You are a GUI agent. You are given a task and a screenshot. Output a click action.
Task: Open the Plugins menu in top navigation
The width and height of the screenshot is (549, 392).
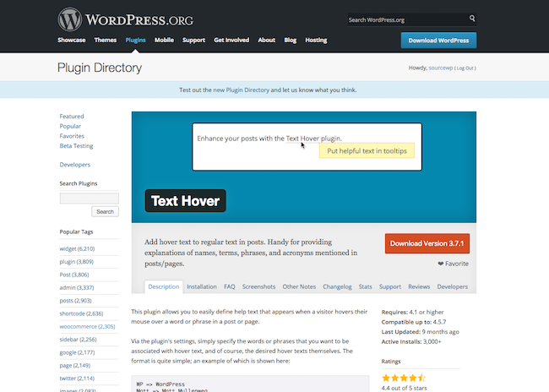tap(135, 40)
